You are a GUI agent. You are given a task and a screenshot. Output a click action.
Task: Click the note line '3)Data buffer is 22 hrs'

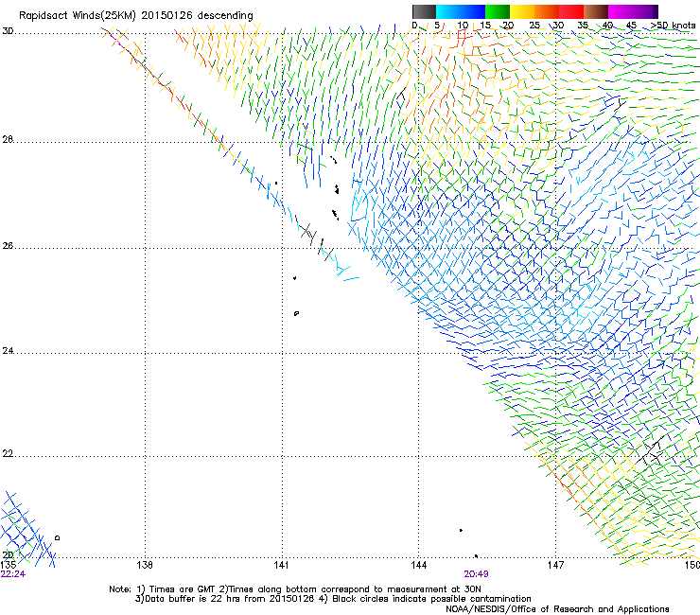point(333,599)
